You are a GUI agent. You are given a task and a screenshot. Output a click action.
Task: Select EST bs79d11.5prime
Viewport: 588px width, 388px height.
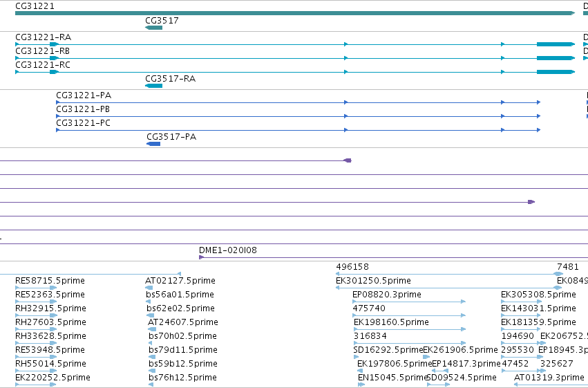(183, 350)
